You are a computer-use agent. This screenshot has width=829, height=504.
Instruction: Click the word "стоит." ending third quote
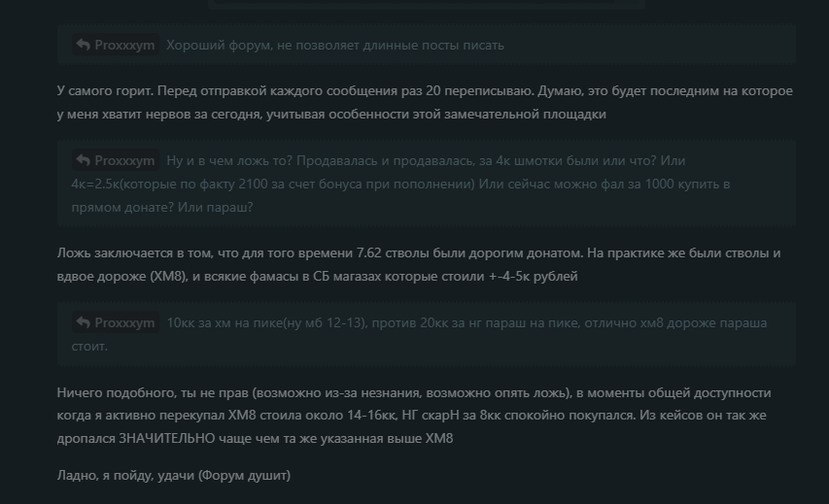89,346
